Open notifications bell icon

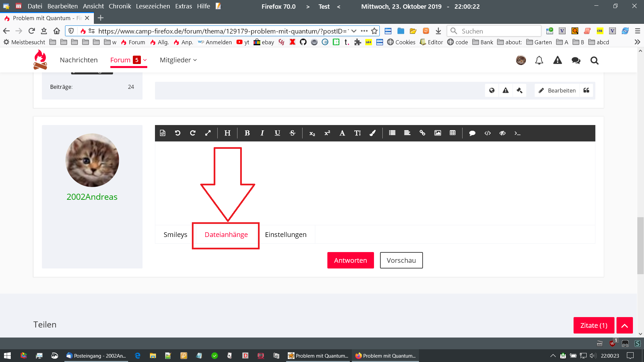point(539,60)
